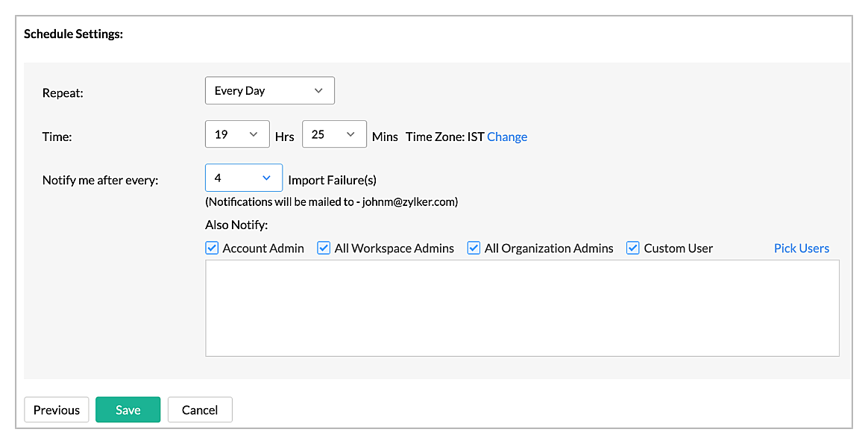The height and width of the screenshot is (444, 868).
Task: Click the Save button
Action: click(x=128, y=409)
